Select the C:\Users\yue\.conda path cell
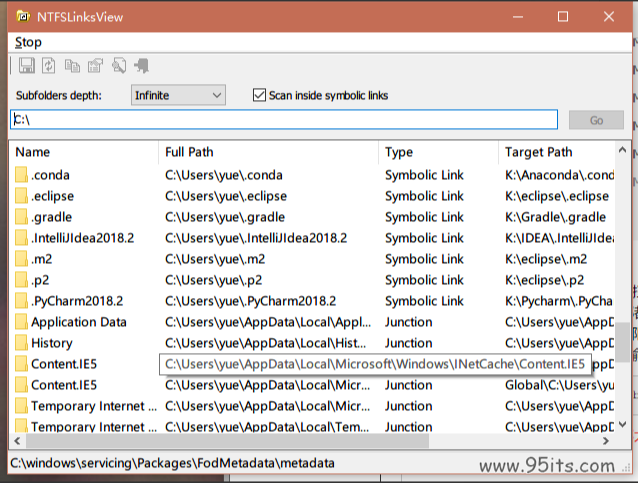This screenshot has height=483, width=638. (223, 175)
